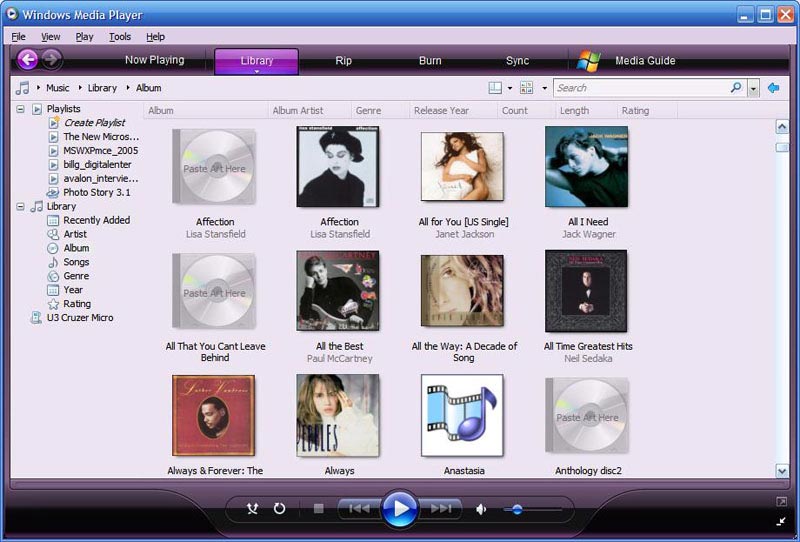800x542 pixels.
Task: Open the Recently Added library view
Action: 96,220
